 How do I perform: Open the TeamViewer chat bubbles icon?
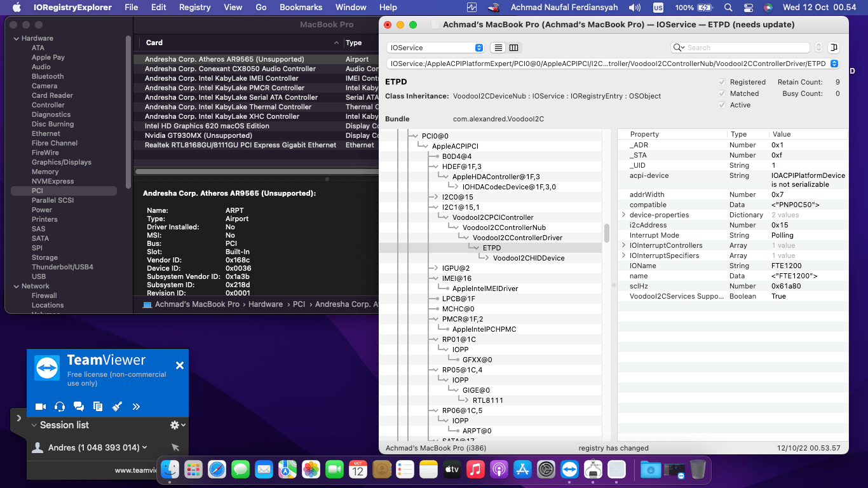79,407
